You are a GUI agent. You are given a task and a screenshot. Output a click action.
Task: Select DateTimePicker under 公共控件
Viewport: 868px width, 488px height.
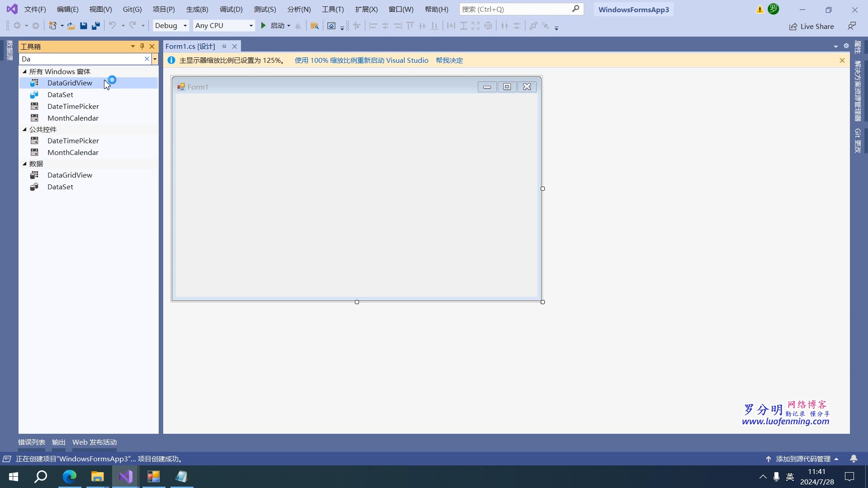click(x=89, y=141)
